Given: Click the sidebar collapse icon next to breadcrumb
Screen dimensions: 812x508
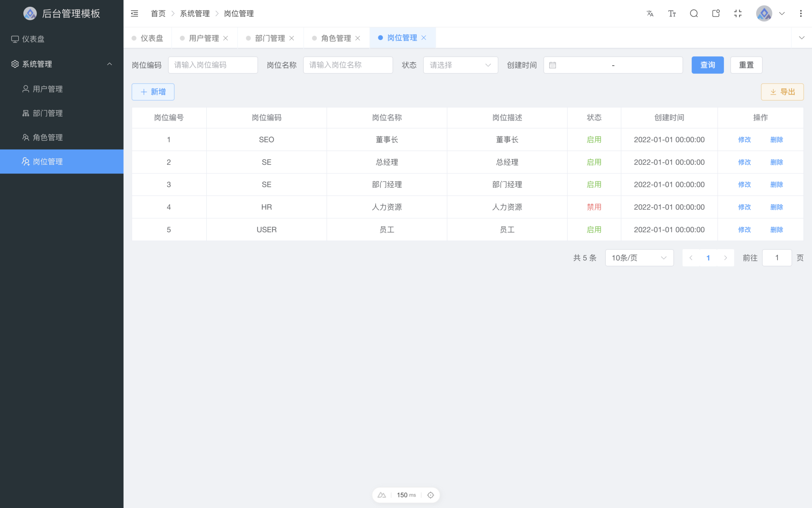Looking at the screenshot, I should 134,13.
